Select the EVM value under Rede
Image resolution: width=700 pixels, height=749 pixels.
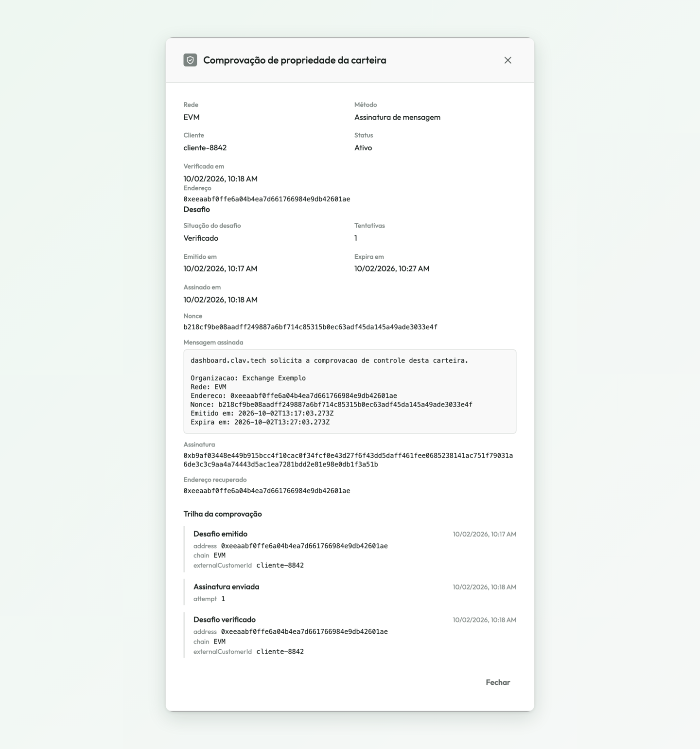click(x=192, y=117)
